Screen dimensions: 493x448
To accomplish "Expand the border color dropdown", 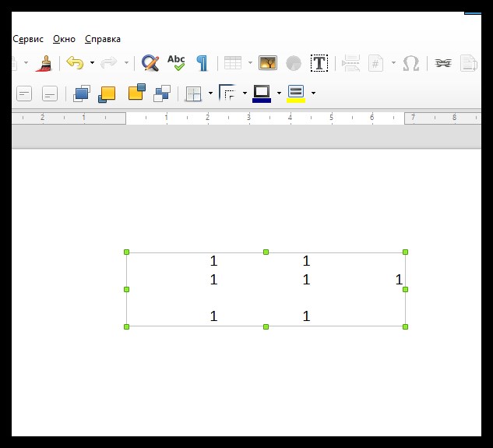I will 279,93.
